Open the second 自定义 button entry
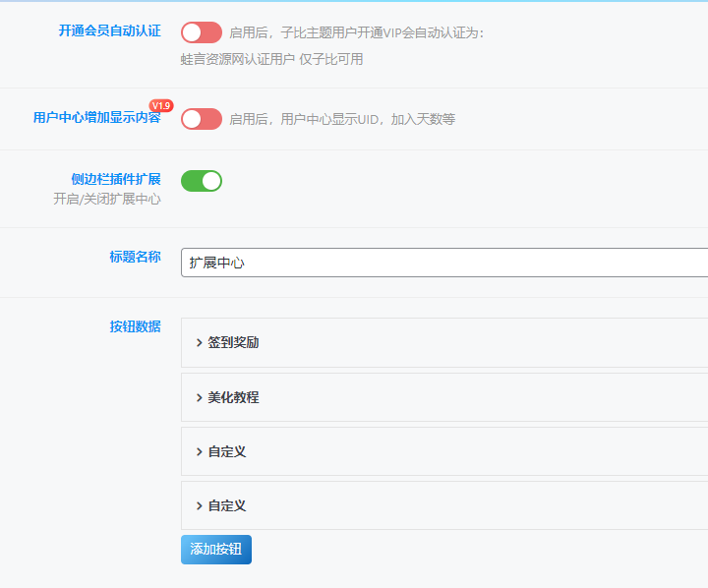The width and height of the screenshot is (708, 588). 442,505
